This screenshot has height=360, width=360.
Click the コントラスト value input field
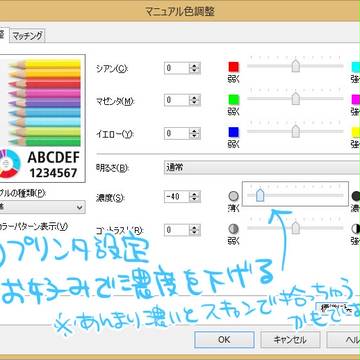click(x=177, y=230)
